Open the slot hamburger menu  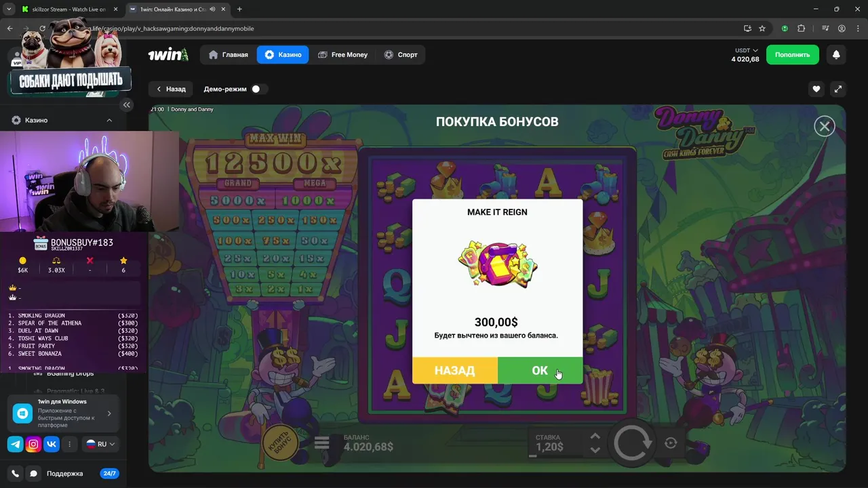[x=322, y=443]
